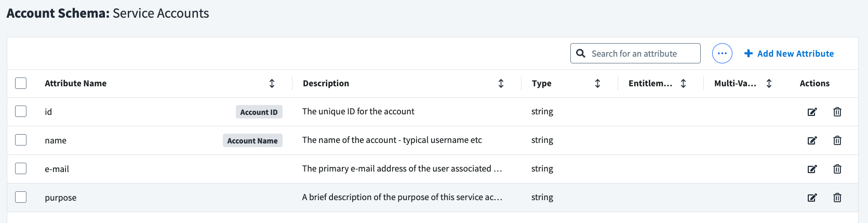The image size is (868, 223).
Task: Click the Account Schema: Service Accounts title
Action: click(108, 13)
